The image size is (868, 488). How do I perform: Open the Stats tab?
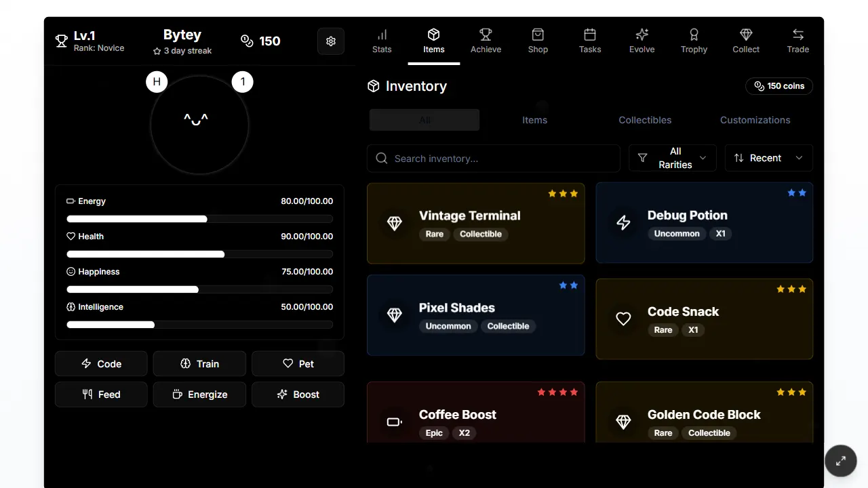382,41
